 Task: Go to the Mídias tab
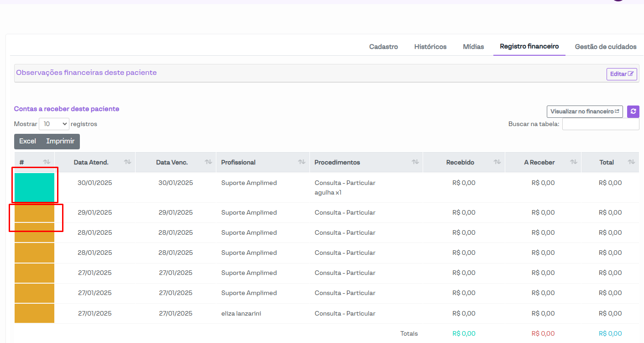(x=473, y=47)
